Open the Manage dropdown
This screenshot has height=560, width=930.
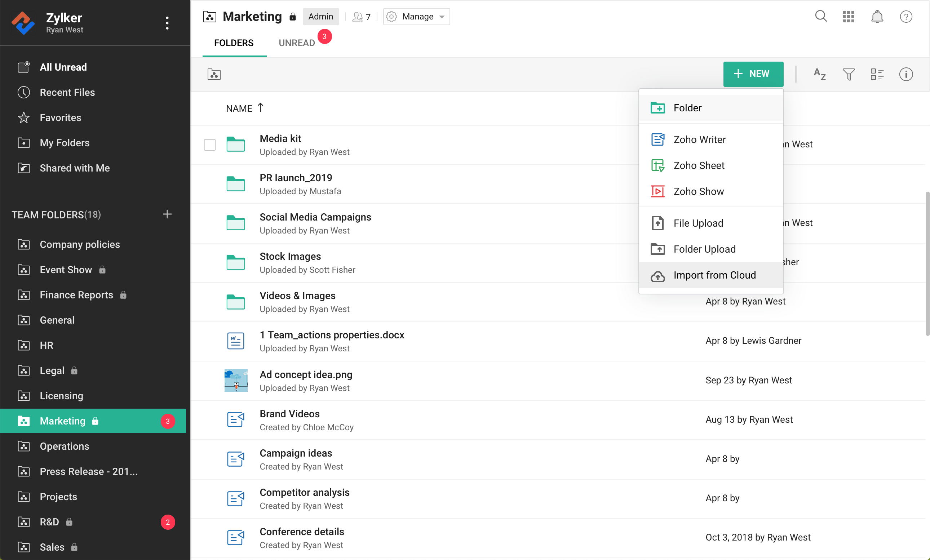click(x=416, y=17)
